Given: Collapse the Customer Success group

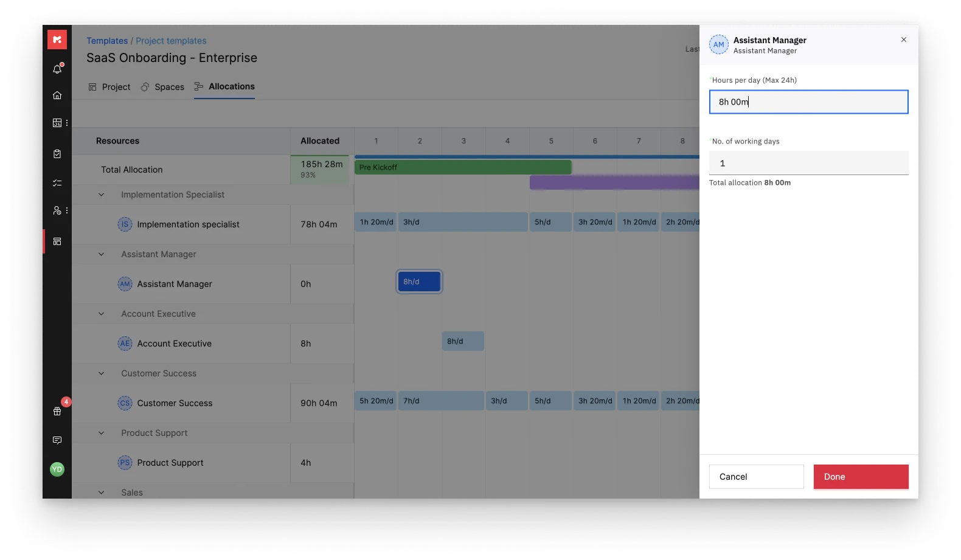Looking at the screenshot, I should click(102, 373).
